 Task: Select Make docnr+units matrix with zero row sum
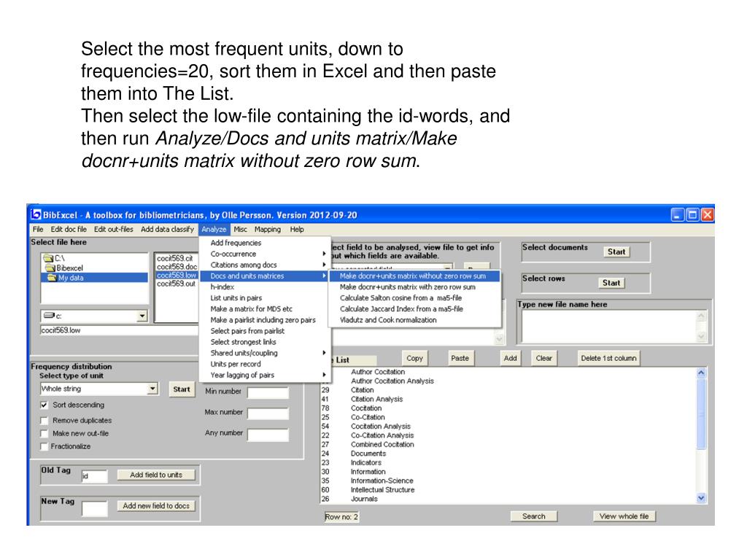(414, 287)
